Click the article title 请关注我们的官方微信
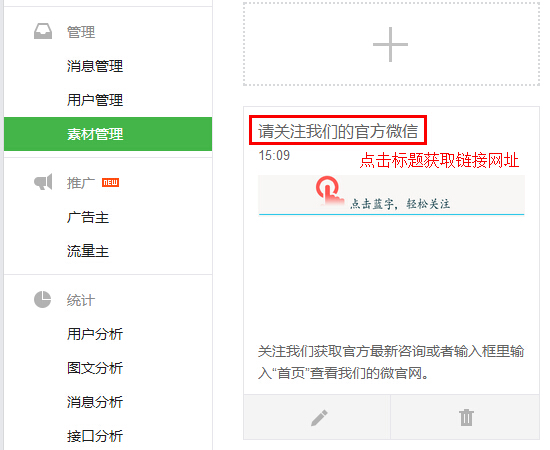The image size is (550, 450). click(x=338, y=131)
